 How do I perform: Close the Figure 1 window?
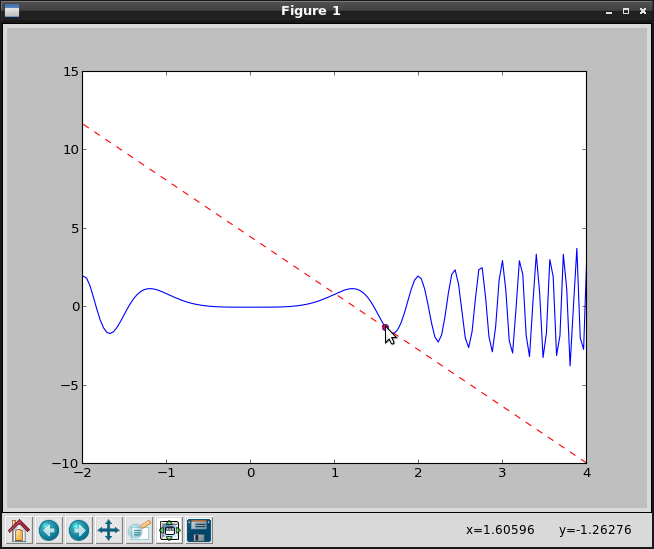(641, 11)
